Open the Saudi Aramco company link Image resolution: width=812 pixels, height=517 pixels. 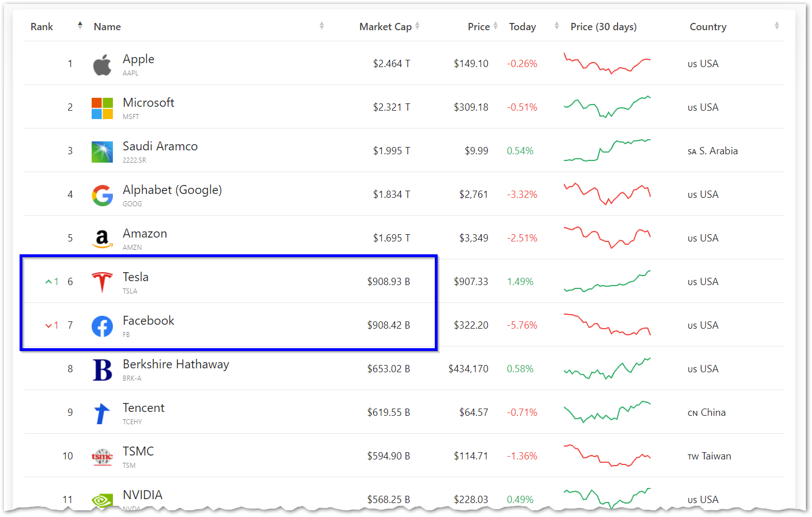click(160, 146)
